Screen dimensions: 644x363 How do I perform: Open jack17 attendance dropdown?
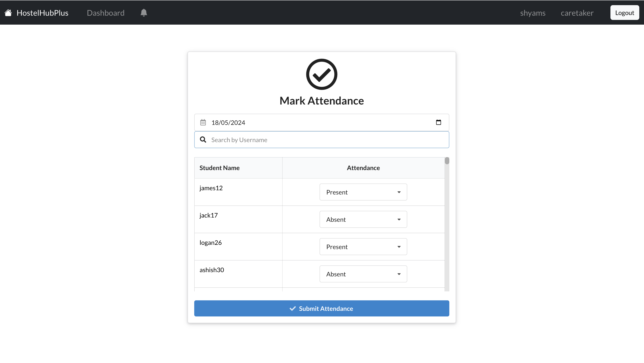coord(363,219)
